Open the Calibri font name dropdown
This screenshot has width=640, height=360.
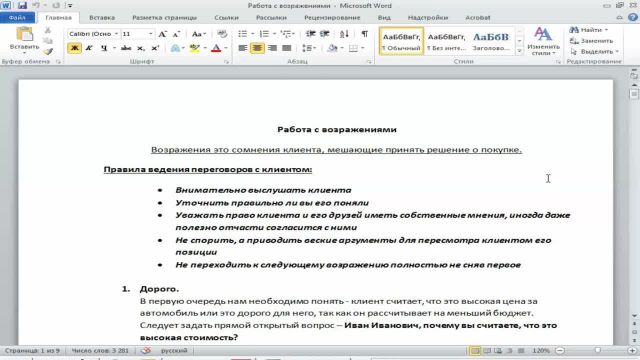[116, 34]
